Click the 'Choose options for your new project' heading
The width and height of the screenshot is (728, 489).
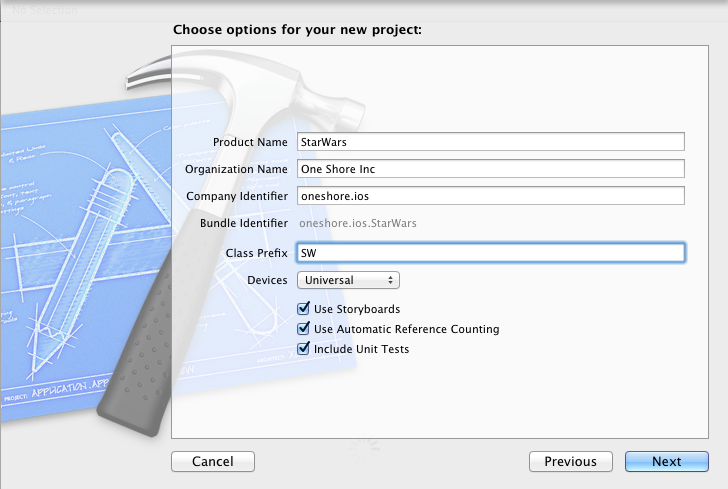pyautogui.click(x=297, y=29)
